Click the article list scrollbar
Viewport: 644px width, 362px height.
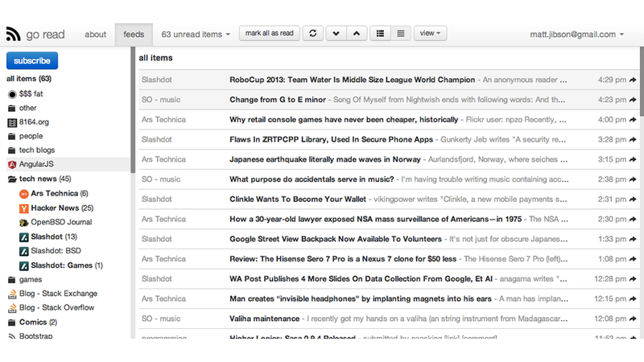642,81
